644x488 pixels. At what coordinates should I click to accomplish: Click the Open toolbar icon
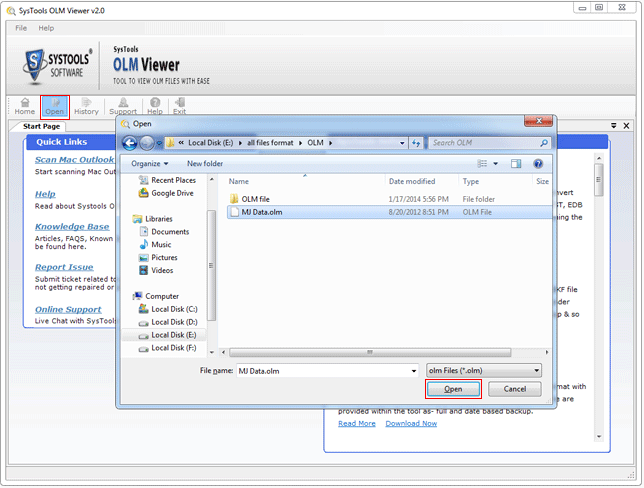(x=55, y=106)
